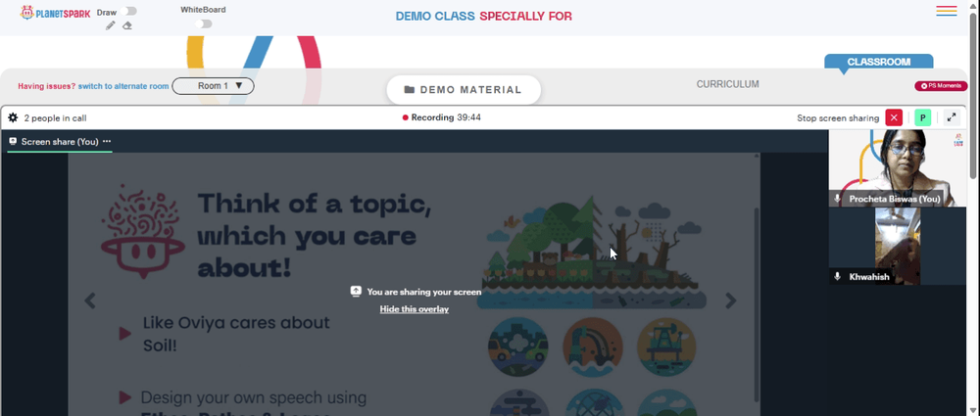Click 'Having issues?' text
This screenshot has width=980, height=416.
tap(47, 86)
